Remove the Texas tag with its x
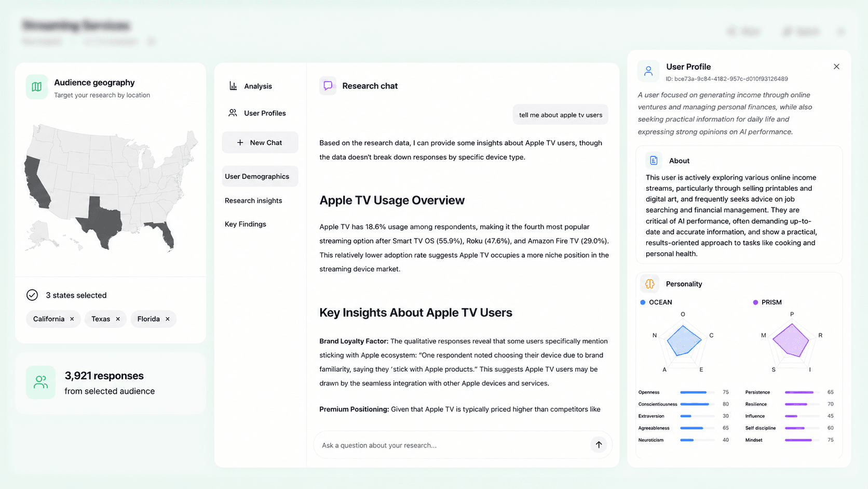The height and width of the screenshot is (489, 868). pyautogui.click(x=118, y=319)
